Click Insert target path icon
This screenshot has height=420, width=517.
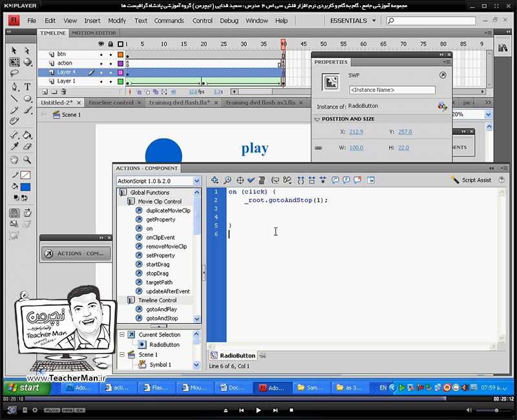coord(240,180)
